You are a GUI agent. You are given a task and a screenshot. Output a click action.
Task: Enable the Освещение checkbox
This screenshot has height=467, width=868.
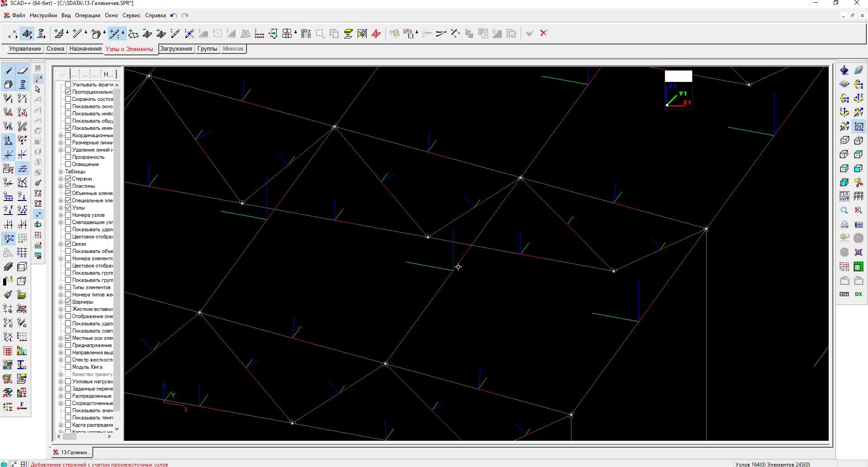[x=68, y=164]
